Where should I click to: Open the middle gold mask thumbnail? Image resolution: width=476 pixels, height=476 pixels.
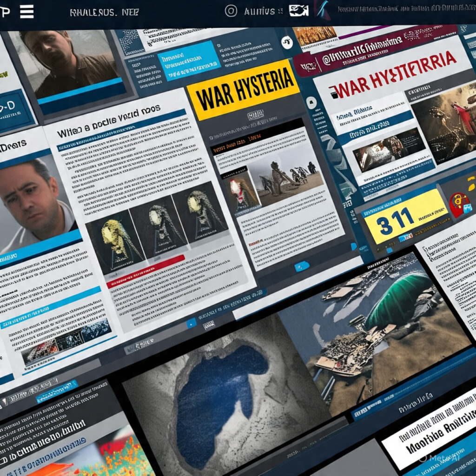click(160, 226)
